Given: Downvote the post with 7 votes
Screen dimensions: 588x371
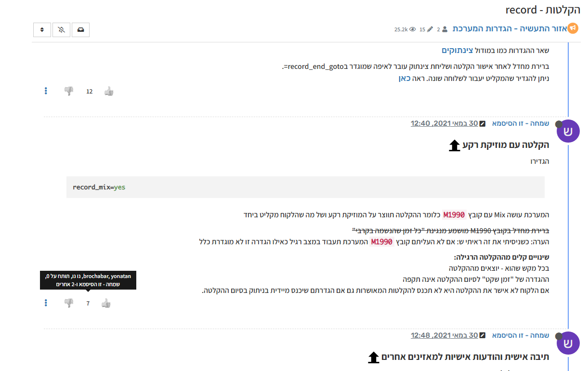Looking at the screenshot, I should click(x=69, y=303).
